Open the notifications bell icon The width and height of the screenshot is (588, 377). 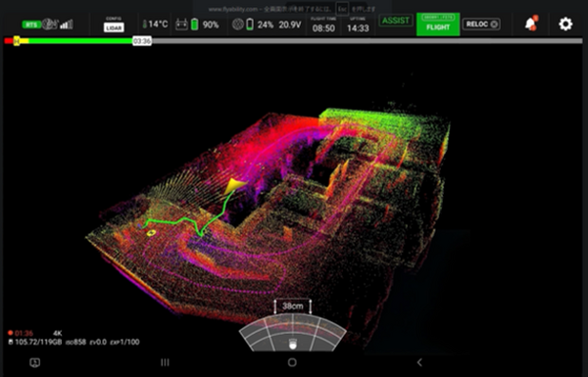531,24
